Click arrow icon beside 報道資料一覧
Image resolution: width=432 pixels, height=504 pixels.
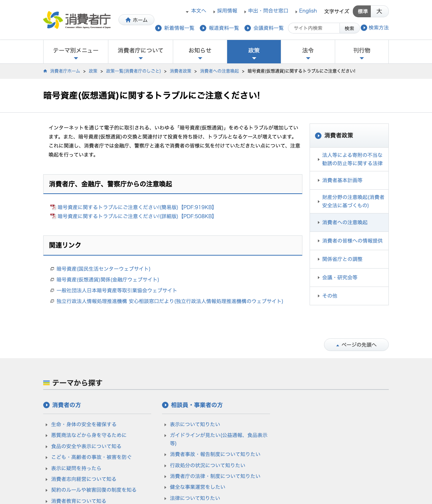pyautogui.click(x=203, y=28)
